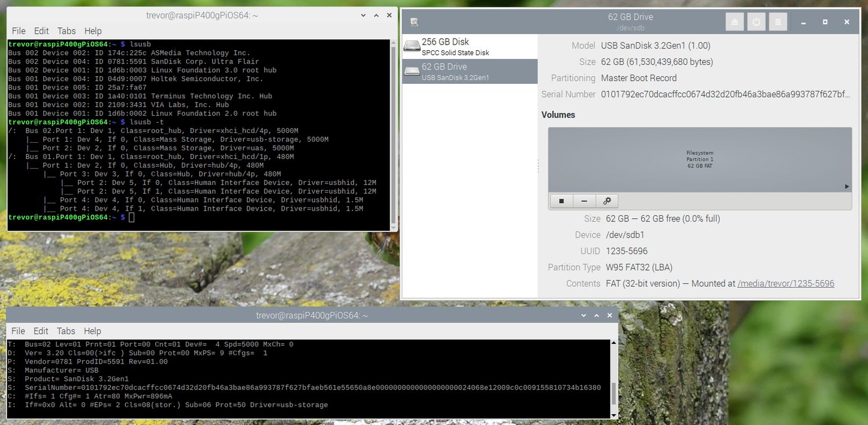Click the Model value 'USB SanDisk 3.2Gen1 (1.00)'
Screen dimensions: 868x425
click(656, 46)
